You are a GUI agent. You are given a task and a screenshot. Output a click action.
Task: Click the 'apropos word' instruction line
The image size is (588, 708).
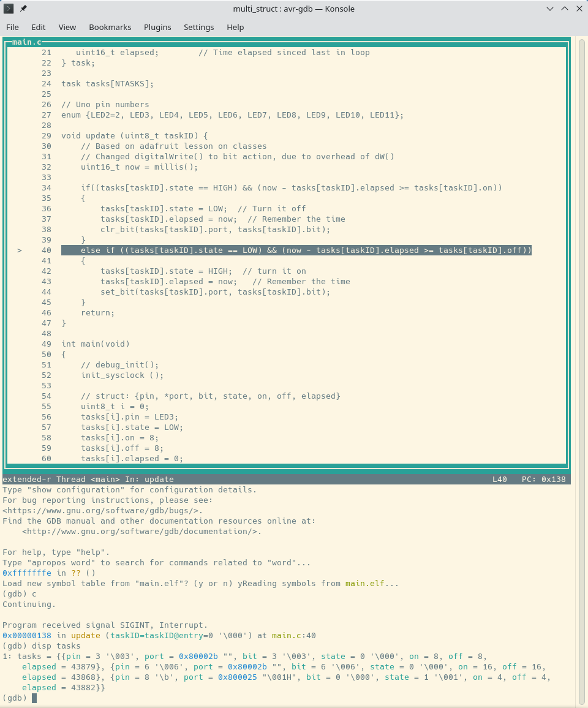tap(156, 563)
